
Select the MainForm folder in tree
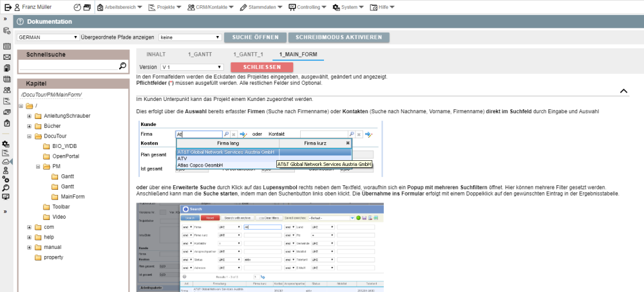[x=71, y=196]
